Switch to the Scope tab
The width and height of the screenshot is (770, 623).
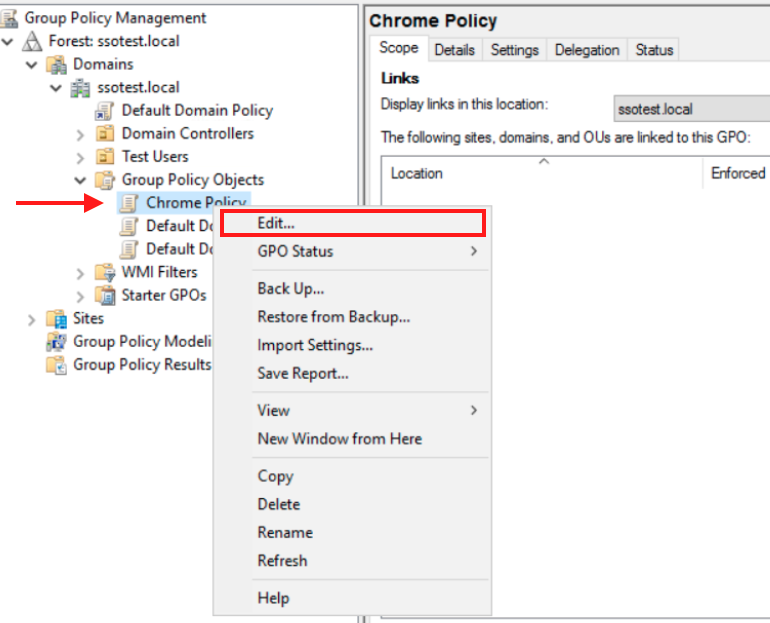[x=399, y=48]
